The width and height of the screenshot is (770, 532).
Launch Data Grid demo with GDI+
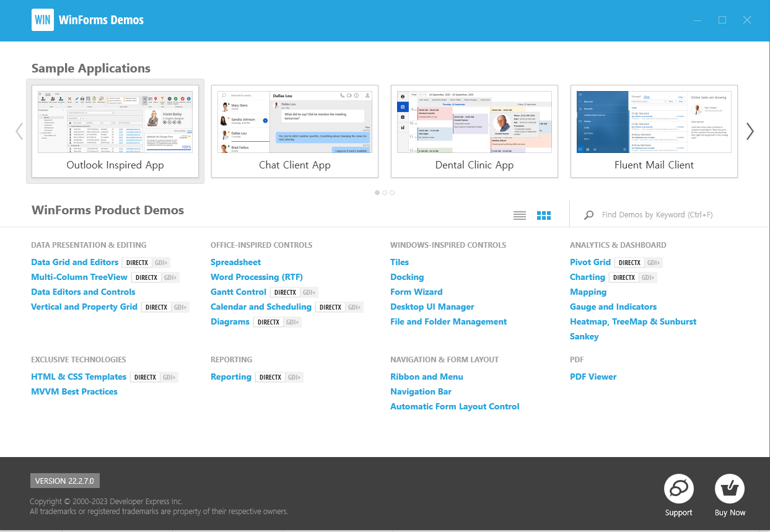pyautogui.click(x=161, y=263)
